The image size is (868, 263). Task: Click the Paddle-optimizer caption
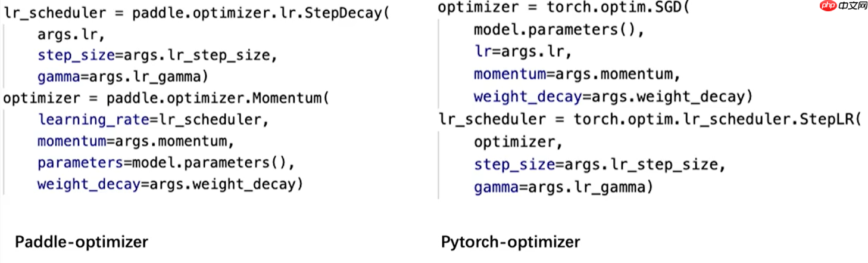tap(82, 242)
